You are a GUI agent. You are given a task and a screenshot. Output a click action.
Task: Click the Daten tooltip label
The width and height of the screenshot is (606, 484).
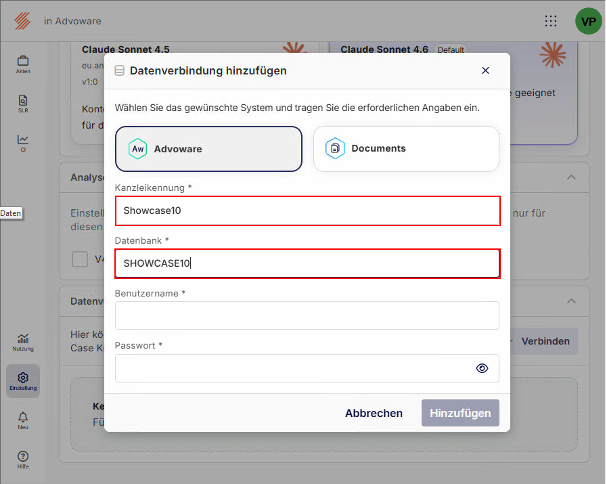[x=11, y=213]
